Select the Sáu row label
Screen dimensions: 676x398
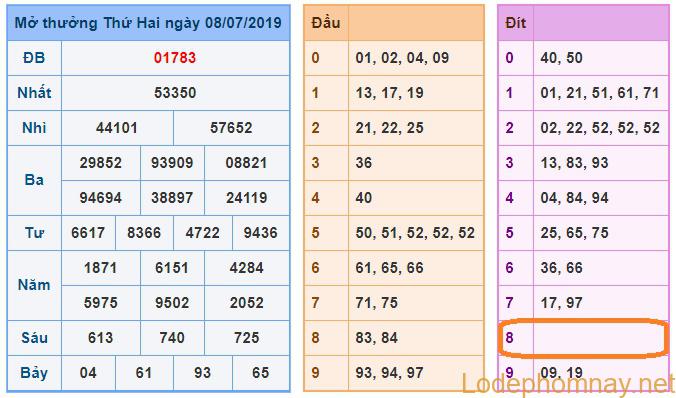pos(34,338)
